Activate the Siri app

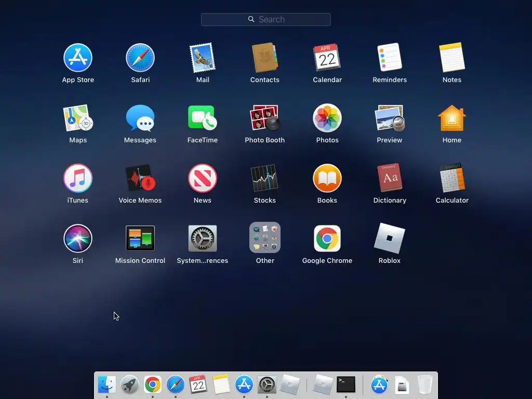pos(78,238)
